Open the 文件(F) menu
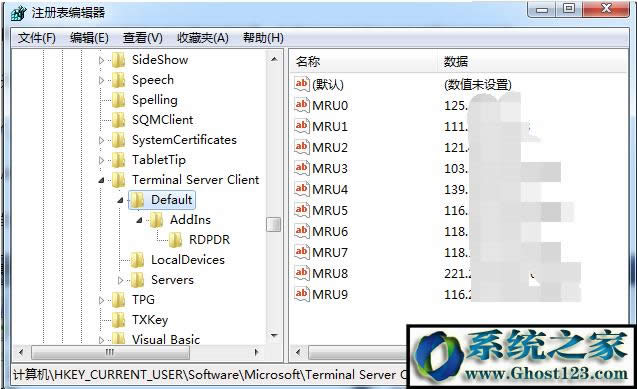Image resolution: width=637 pixels, height=389 pixels. 37,38
